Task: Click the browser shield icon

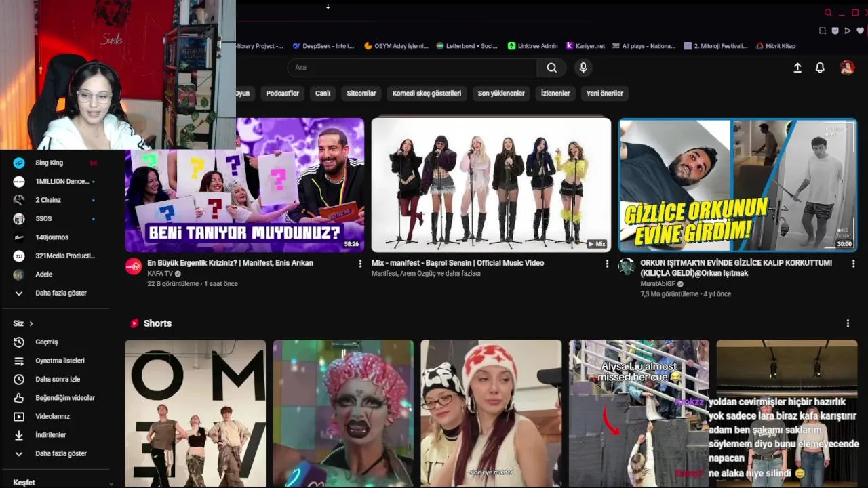Action: [x=835, y=30]
